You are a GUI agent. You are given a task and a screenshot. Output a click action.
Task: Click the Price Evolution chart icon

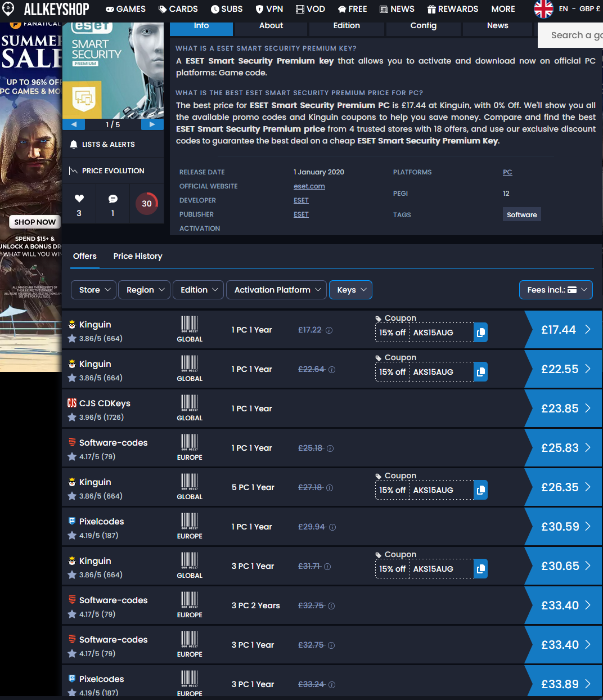73,170
